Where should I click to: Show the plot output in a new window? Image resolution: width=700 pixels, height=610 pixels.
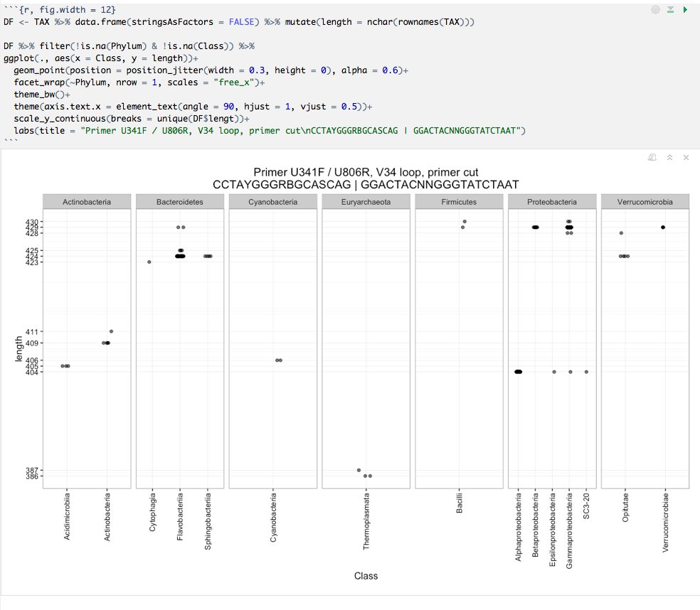point(652,158)
